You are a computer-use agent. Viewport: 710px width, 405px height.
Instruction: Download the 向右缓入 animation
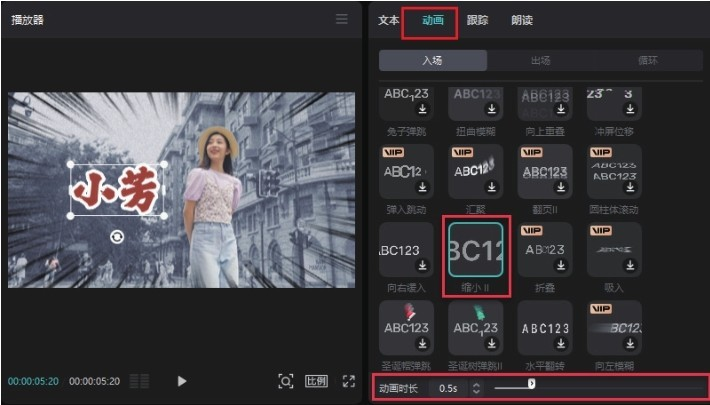click(x=422, y=265)
